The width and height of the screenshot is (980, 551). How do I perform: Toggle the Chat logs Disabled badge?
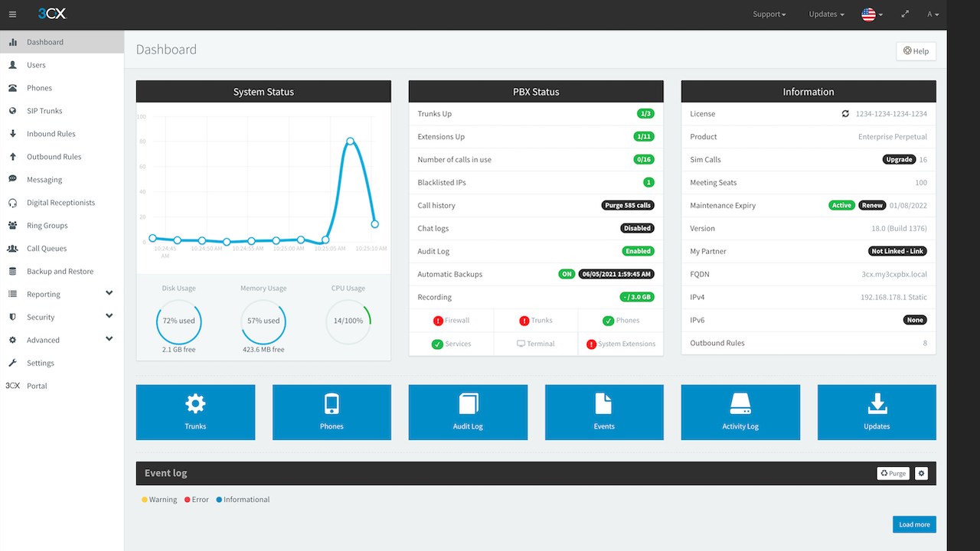click(637, 228)
